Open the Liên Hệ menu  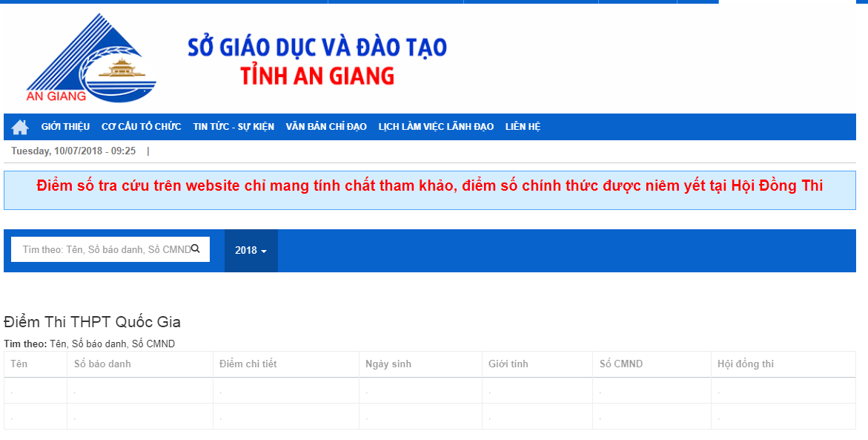pos(523,127)
